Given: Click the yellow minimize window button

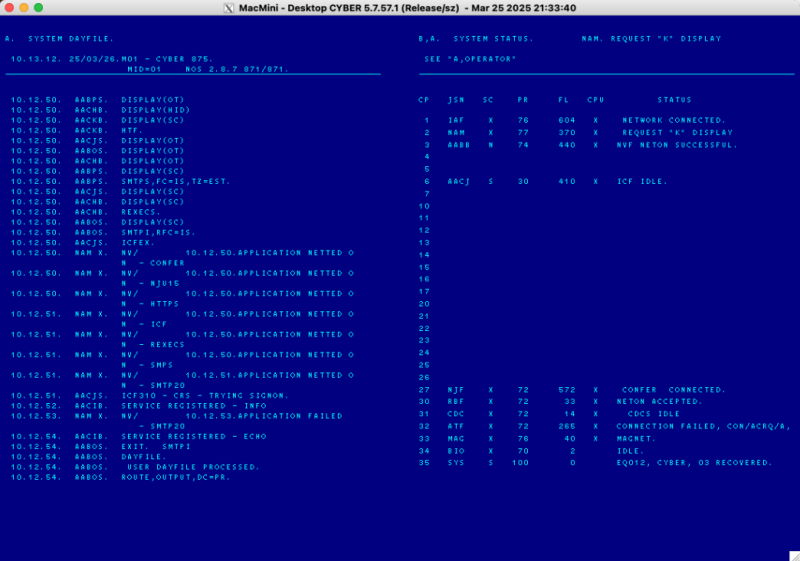Looking at the screenshot, I should pyautogui.click(x=23, y=8).
